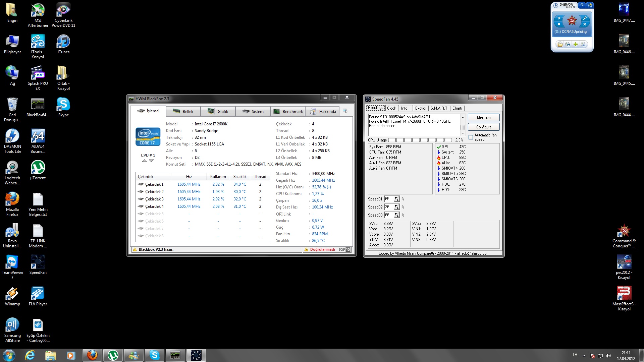Click the Speed01 up/down stepper
This screenshot has width=644, height=362.
[x=397, y=199]
